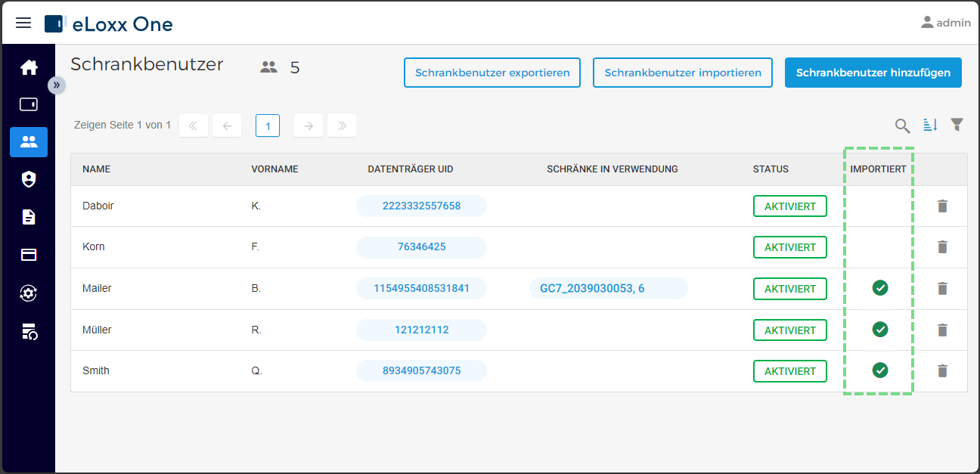Select page 1 in pagination
Image resolution: width=980 pixels, height=474 pixels.
click(268, 125)
